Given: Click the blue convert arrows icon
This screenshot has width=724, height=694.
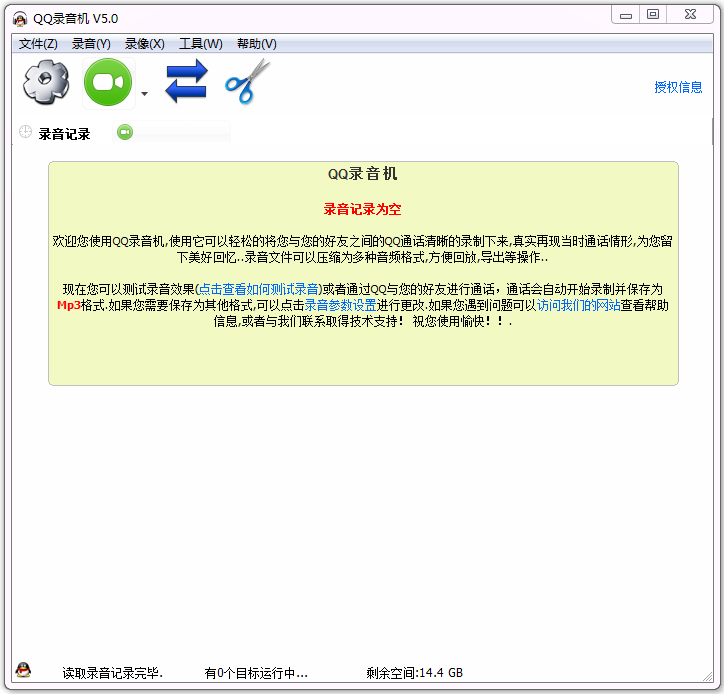Looking at the screenshot, I should 187,81.
